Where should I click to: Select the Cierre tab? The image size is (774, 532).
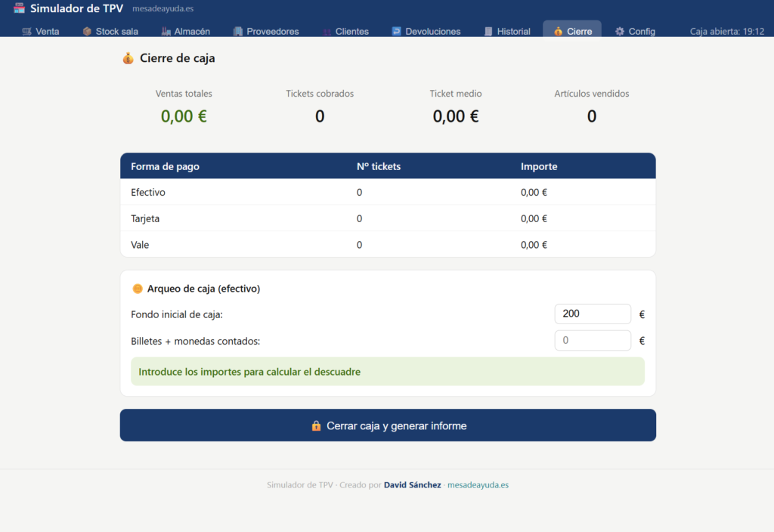pyautogui.click(x=572, y=29)
